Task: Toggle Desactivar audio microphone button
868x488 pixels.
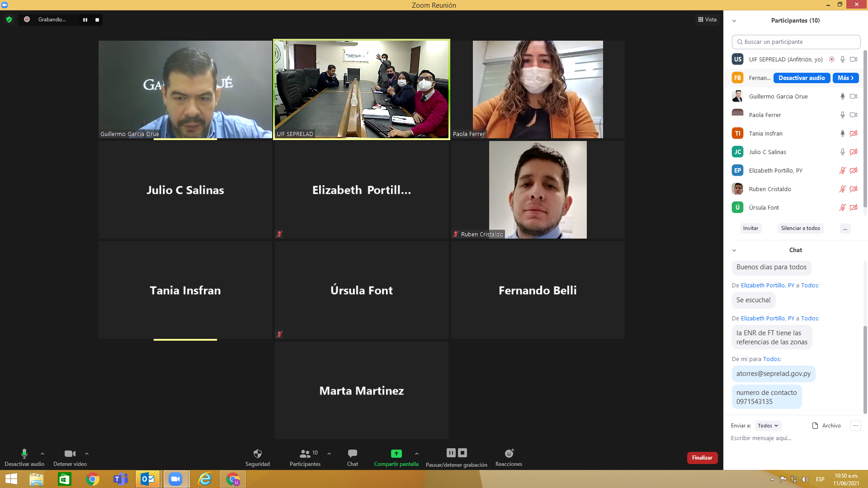Action: pos(24,454)
